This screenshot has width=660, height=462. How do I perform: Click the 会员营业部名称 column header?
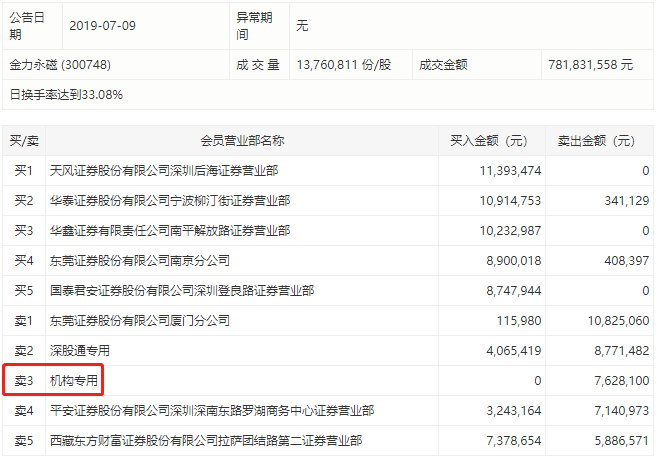coord(242,141)
